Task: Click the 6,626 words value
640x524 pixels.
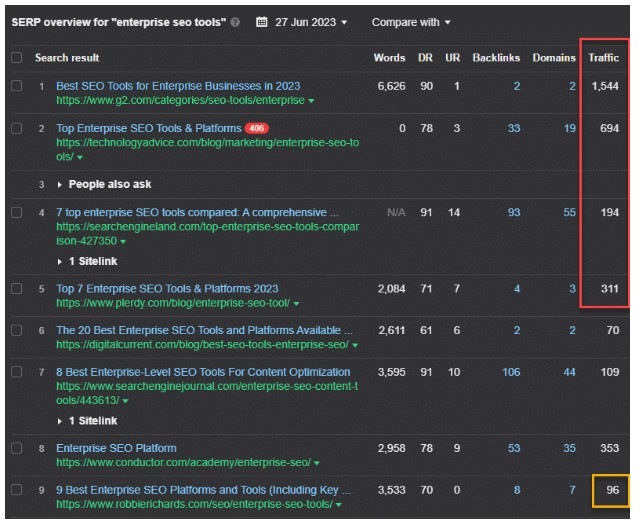Action: 391,86
